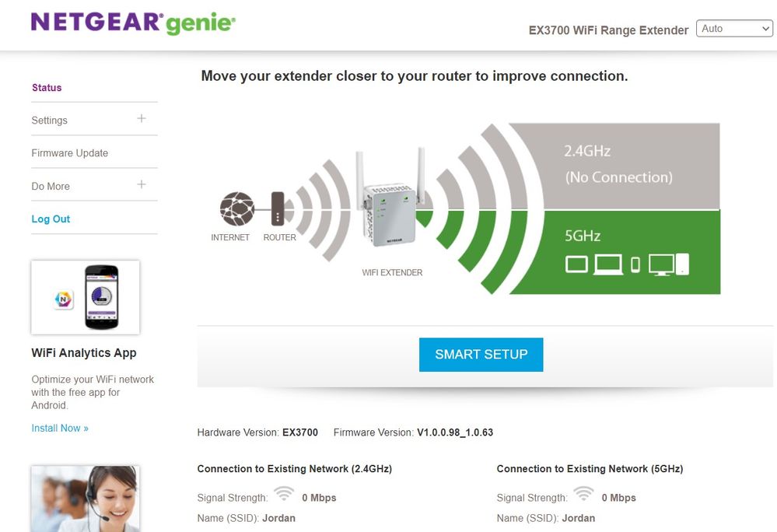Click the NETGEAR genie logo
Viewport: 777px width, 532px height.
click(x=133, y=23)
